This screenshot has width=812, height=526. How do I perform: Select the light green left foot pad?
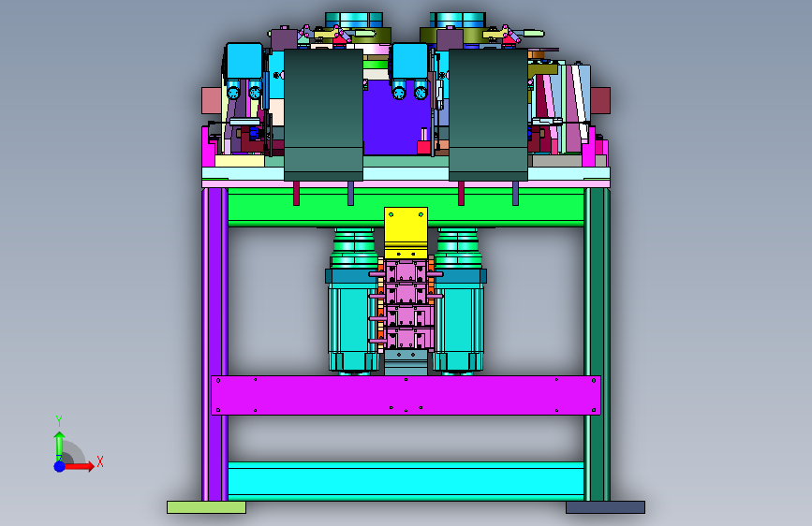(206, 507)
